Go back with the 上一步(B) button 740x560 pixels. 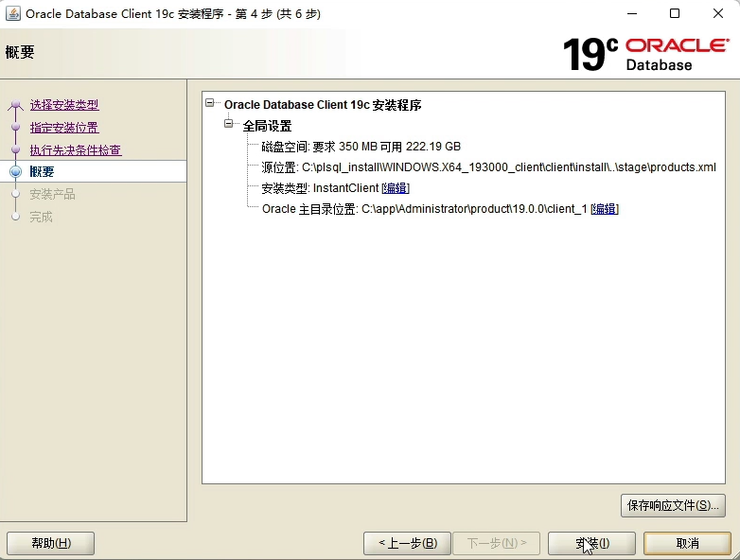[407, 544]
